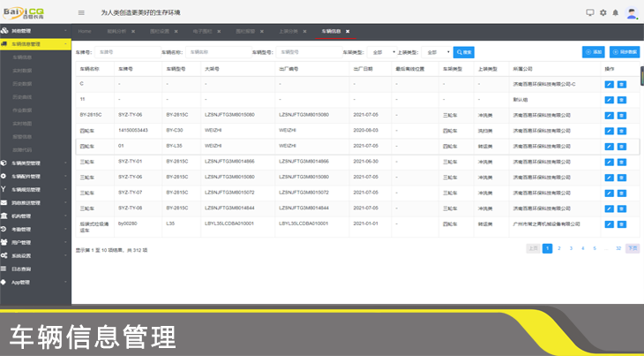
Task: Open the 车架类型 dropdown filter
Action: (381, 52)
